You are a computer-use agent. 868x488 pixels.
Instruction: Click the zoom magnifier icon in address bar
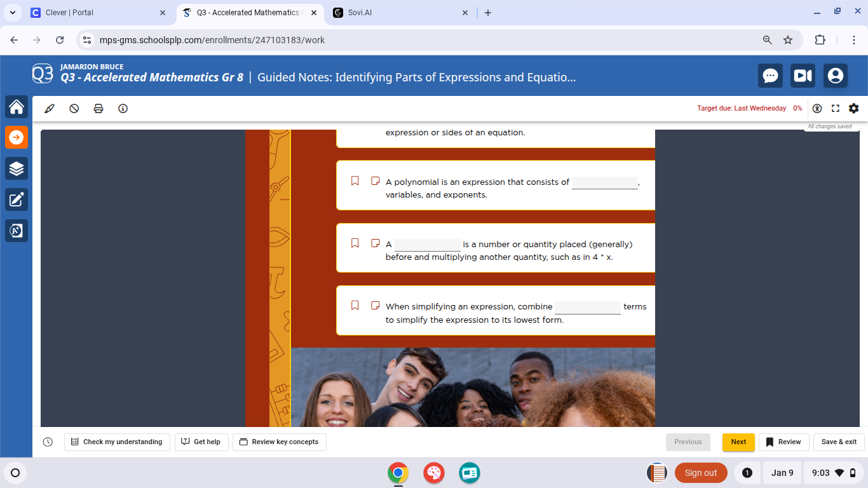coord(768,40)
